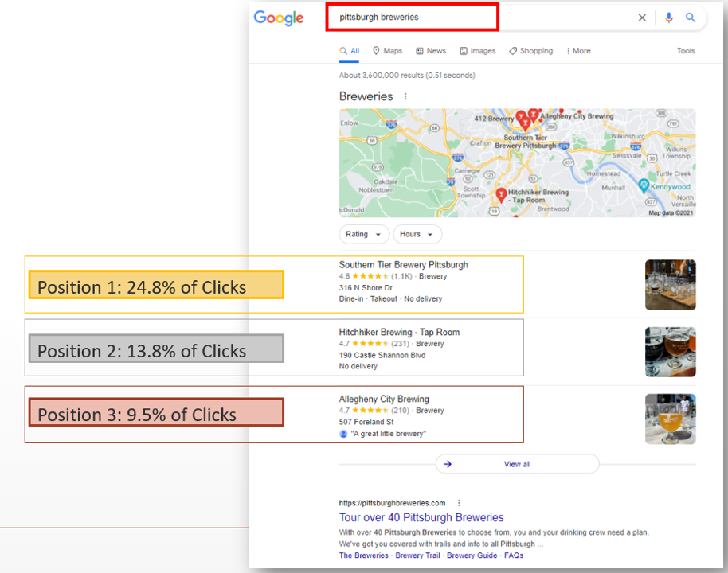728x573 pixels.
Task: Click the Hitchhiker Brewing map pin
Action: [x=501, y=195]
